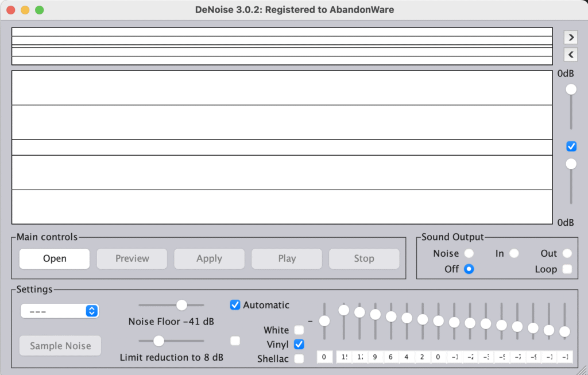Select the In sound output option
The image size is (588, 375).
(x=514, y=253)
